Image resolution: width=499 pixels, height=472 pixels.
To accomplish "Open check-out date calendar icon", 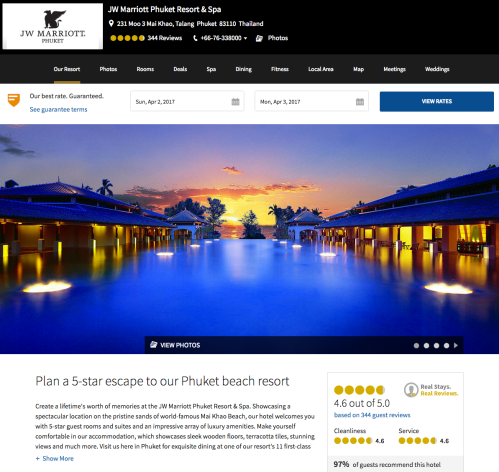I will point(360,101).
